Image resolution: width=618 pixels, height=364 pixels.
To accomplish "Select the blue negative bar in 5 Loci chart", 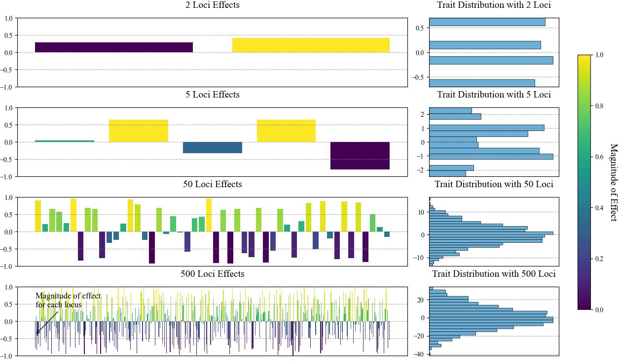I will pyautogui.click(x=213, y=148).
